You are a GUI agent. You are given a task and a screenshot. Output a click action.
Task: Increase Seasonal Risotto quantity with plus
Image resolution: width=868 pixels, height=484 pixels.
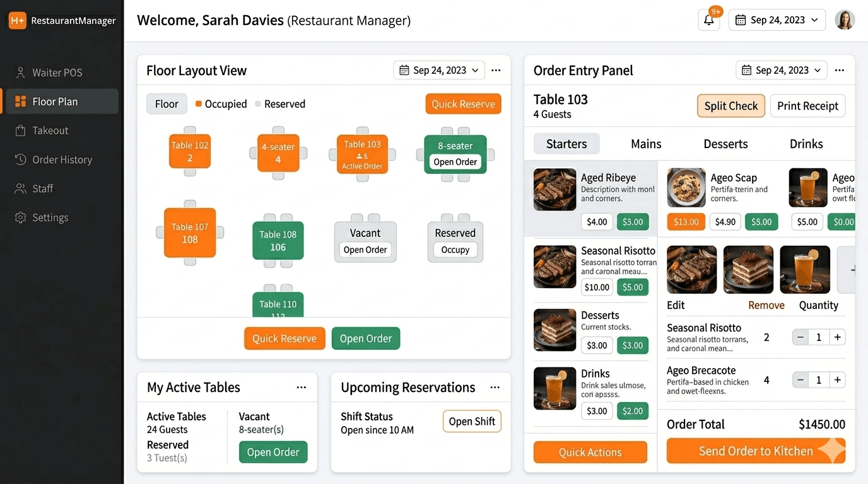click(837, 337)
